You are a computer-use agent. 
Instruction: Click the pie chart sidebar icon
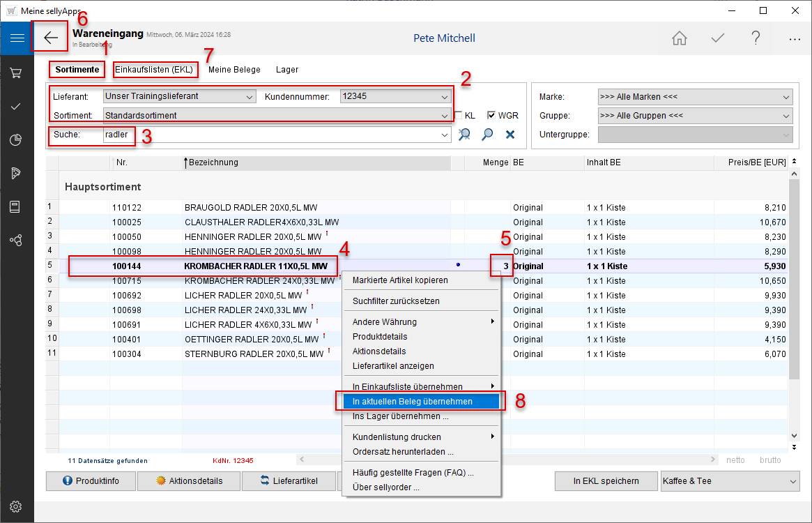pyautogui.click(x=16, y=140)
